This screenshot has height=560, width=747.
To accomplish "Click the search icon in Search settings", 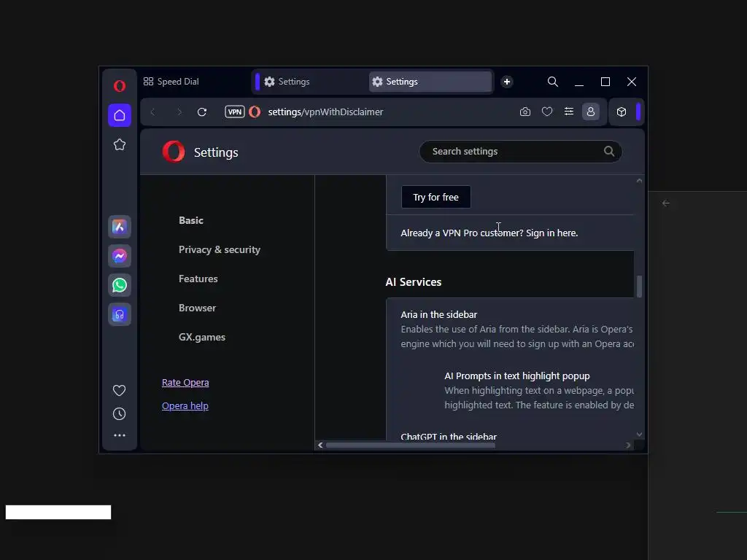I will (609, 152).
